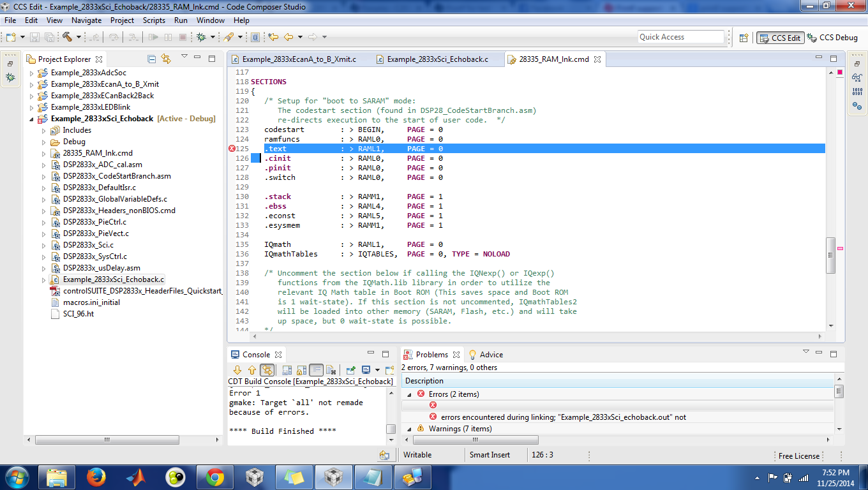The image size is (868, 490).
Task: Go to previous error in Console
Action: (x=252, y=370)
